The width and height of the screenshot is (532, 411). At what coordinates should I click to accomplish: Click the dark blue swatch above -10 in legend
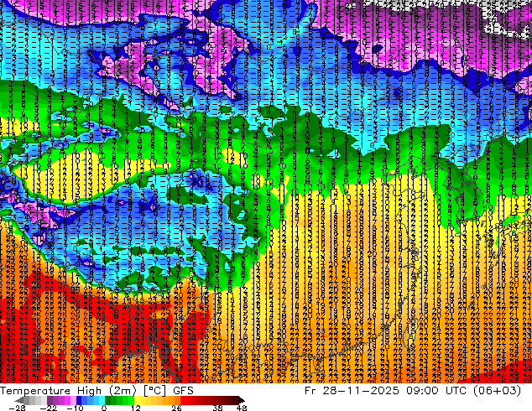[79, 400]
